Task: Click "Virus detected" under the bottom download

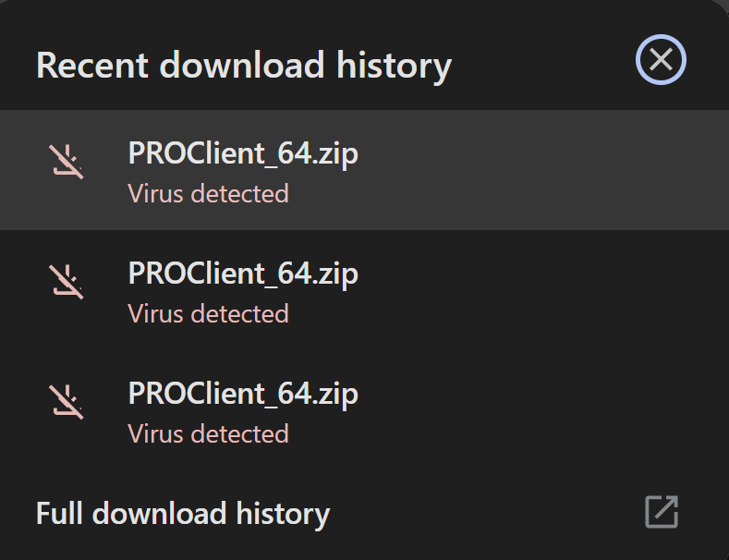Action: (x=208, y=433)
